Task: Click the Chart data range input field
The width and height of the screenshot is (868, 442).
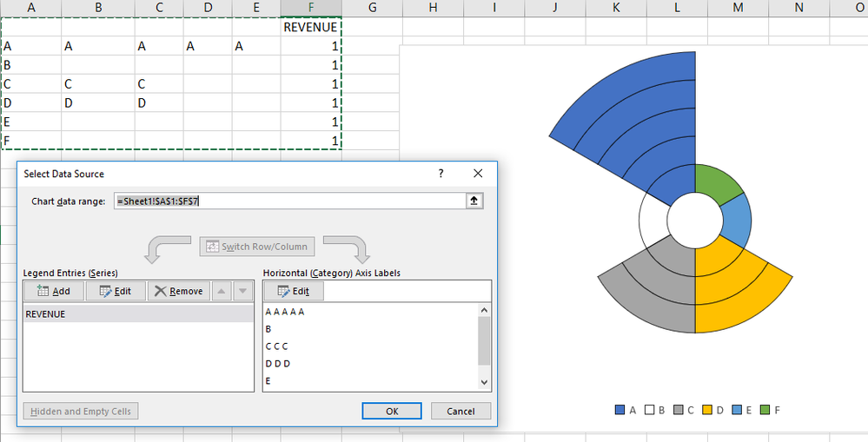Action: coord(290,201)
